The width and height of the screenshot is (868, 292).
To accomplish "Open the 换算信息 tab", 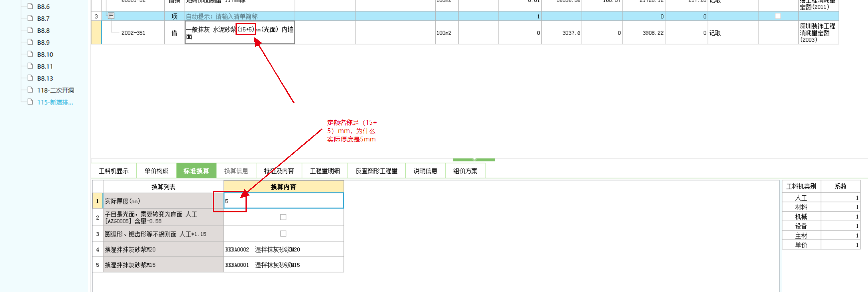I will [236, 171].
